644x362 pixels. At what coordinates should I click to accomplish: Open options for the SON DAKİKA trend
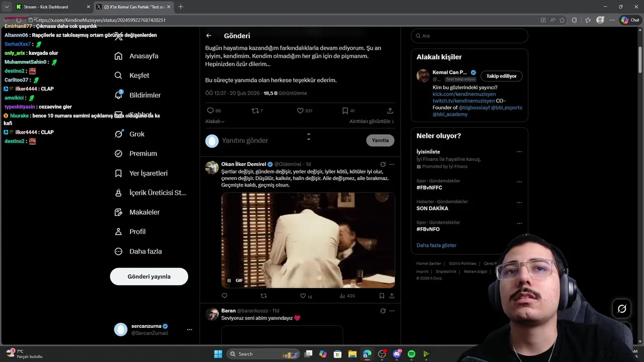519,202
